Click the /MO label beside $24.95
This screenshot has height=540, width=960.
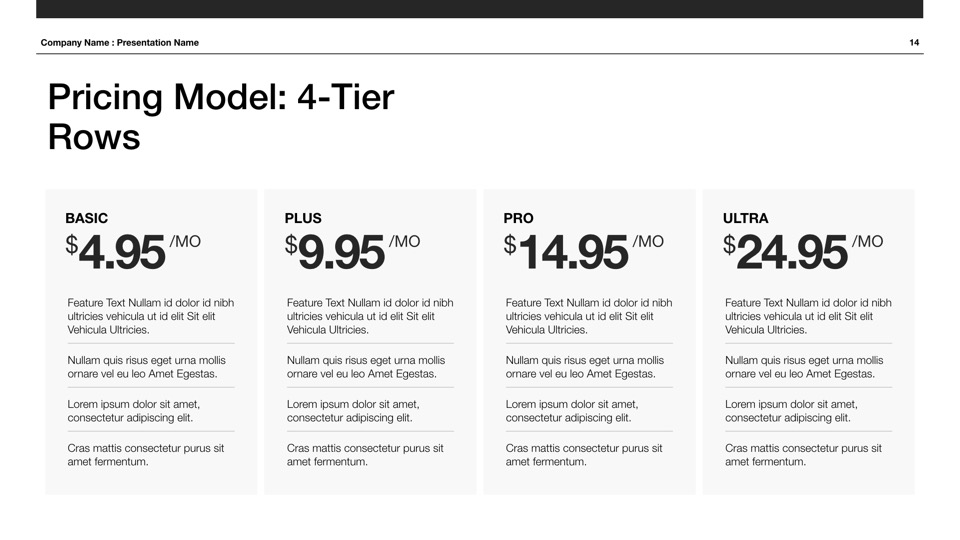tap(867, 242)
